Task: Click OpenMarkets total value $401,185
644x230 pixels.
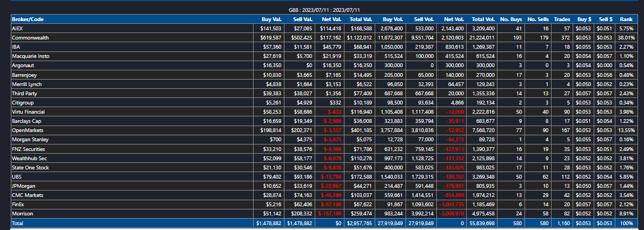Action: 361,130
